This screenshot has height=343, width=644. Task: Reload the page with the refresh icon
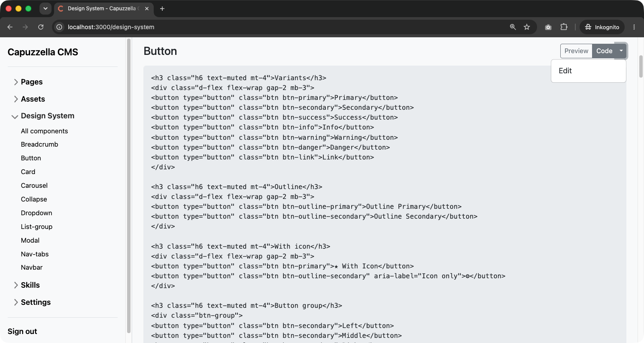(x=41, y=27)
